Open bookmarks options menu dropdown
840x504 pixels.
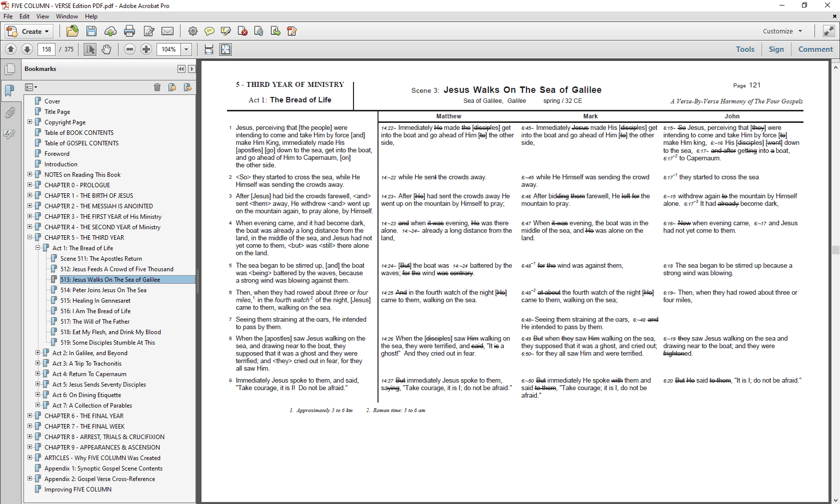point(31,87)
